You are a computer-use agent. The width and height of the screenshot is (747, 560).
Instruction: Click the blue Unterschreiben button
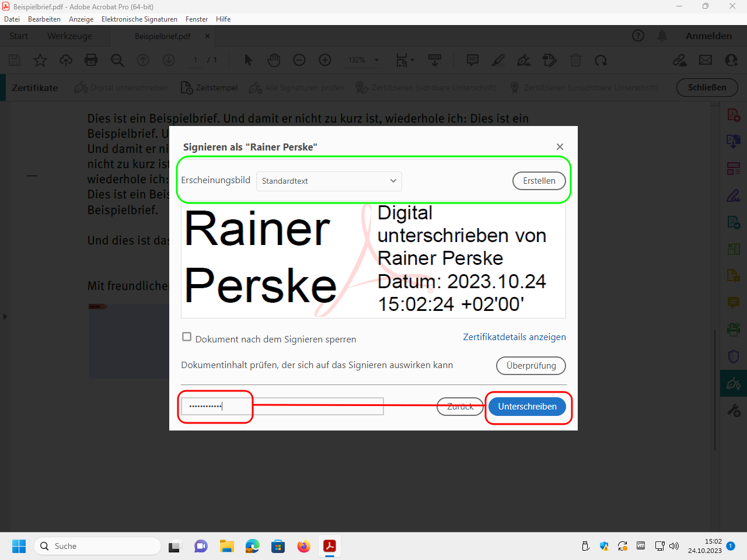pyautogui.click(x=527, y=407)
